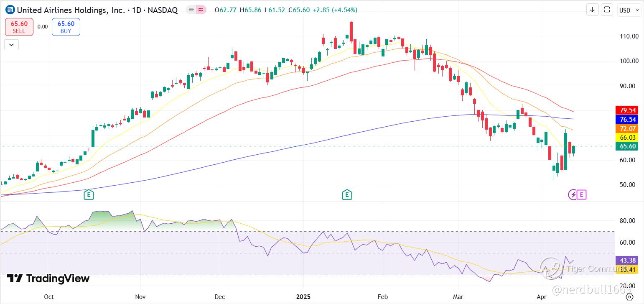This screenshot has width=644, height=304.
Task: Open the earnings marker near mid-January
Action: pyautogui.click(x=347, y=194)
